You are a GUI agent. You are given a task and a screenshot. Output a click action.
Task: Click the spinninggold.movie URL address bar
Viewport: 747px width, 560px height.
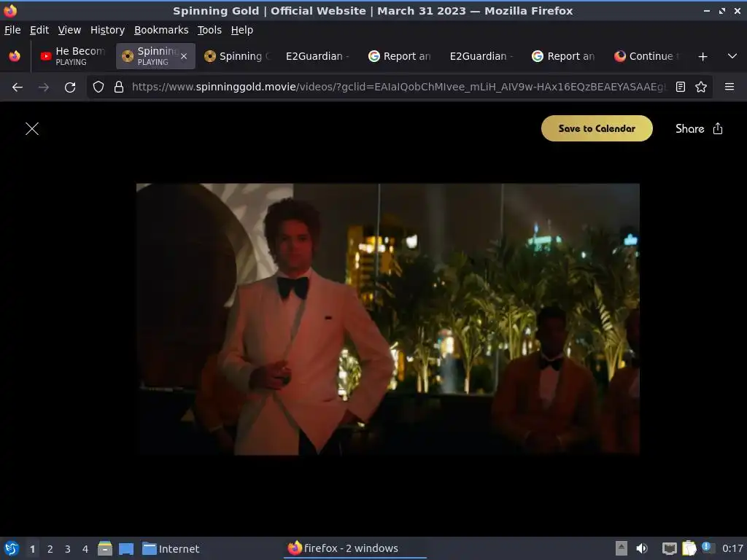click(398, 87)
